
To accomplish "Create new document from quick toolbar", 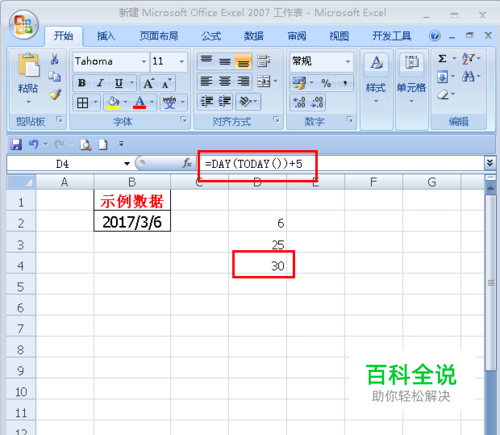I will point(103,145).
